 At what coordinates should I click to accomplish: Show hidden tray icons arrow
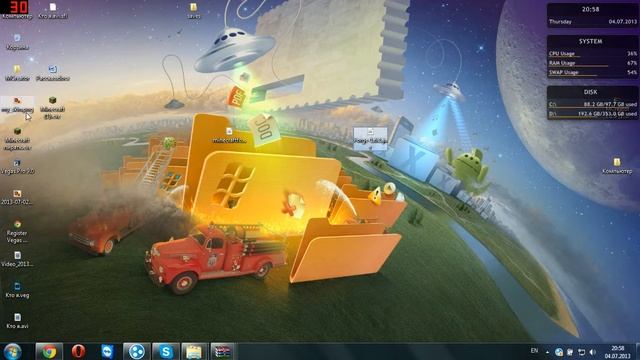[x=547, y=352]
